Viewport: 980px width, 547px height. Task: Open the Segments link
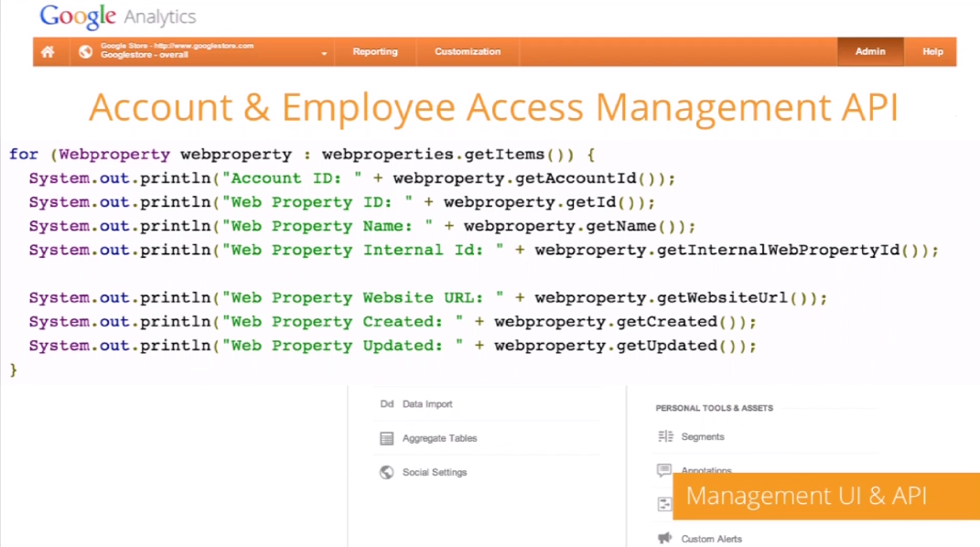pos(703,437)
